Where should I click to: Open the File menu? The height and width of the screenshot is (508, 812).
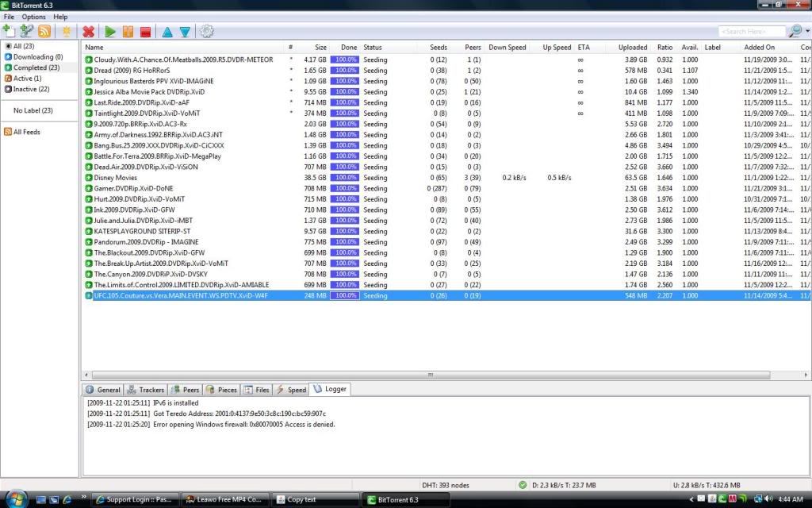pos(9,17)
